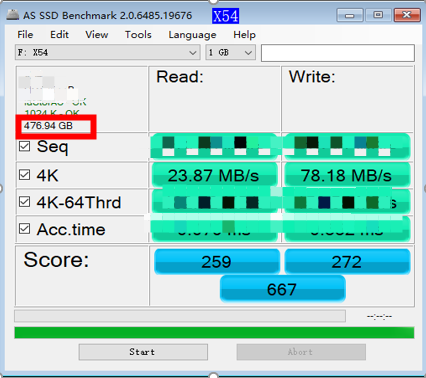426x378 pixels.
Task: Click the total score 667 box
Action: 283,289
